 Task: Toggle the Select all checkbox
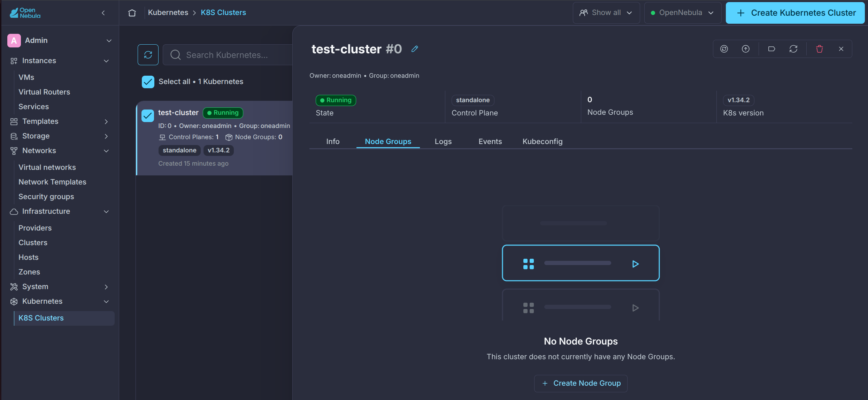click(148, 82)
